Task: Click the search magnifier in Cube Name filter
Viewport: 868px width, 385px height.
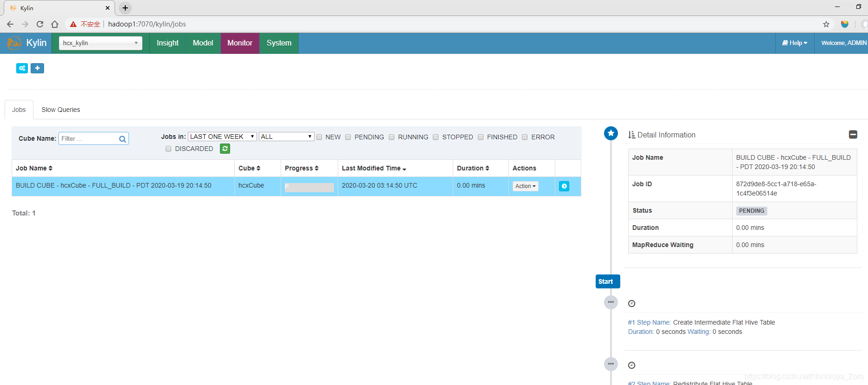Action: click(122, 139)
